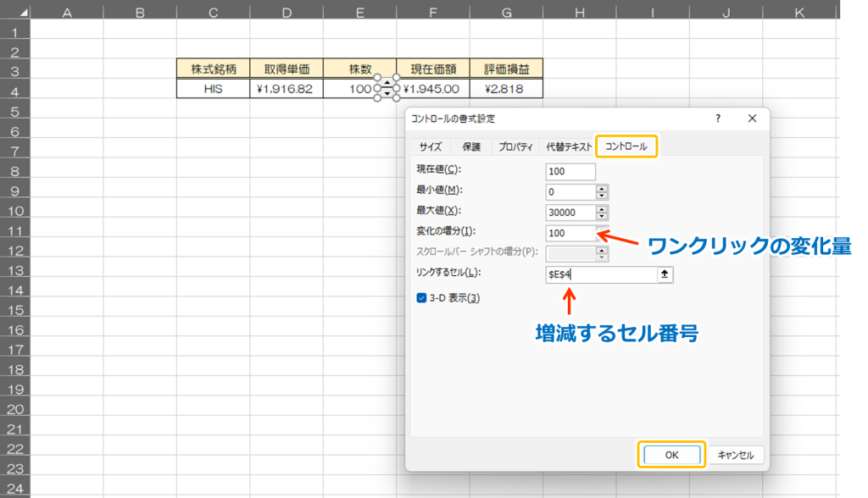Focus the 変化の増分 input field
This screenshot has width=868, height=498.
[x=570, y=234]
